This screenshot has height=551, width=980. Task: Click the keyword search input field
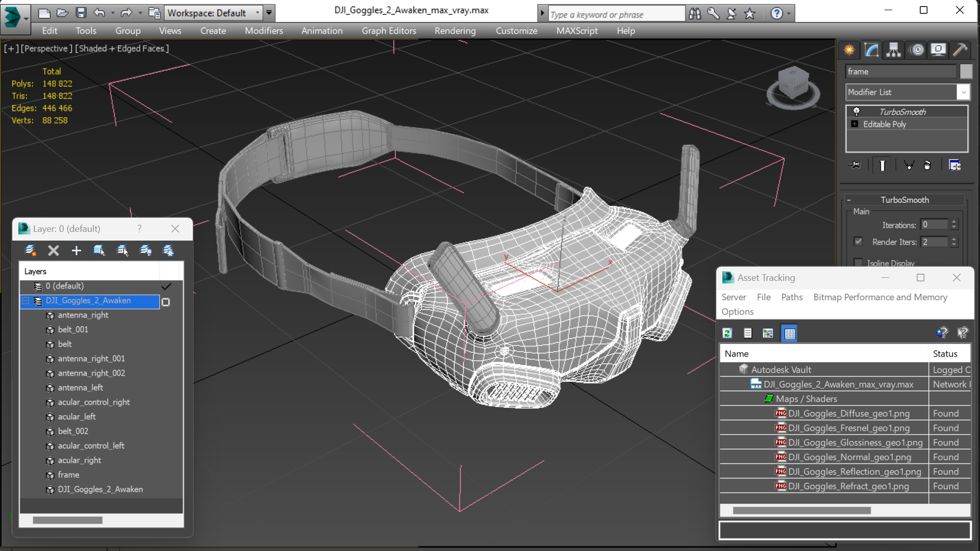click(616, 14)
